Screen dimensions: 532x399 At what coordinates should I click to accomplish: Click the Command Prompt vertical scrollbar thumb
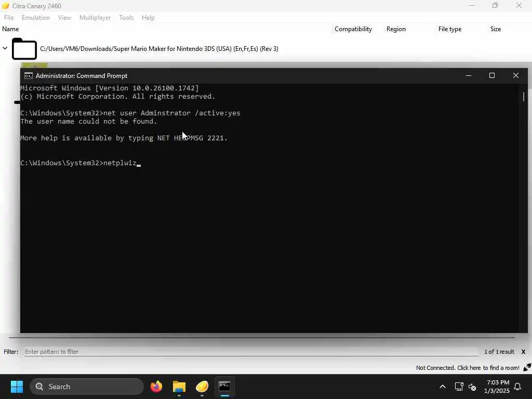[x=524, y=98]
